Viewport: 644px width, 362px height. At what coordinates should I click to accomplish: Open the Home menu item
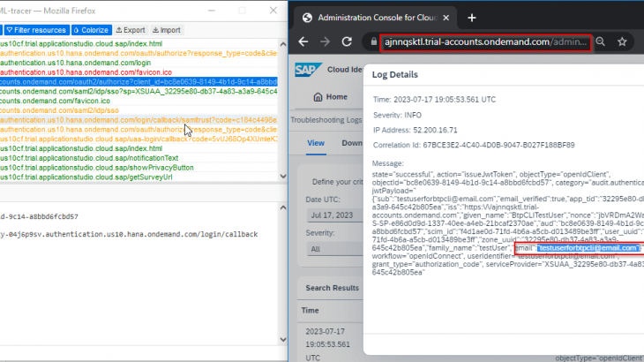tap(330, 97)
